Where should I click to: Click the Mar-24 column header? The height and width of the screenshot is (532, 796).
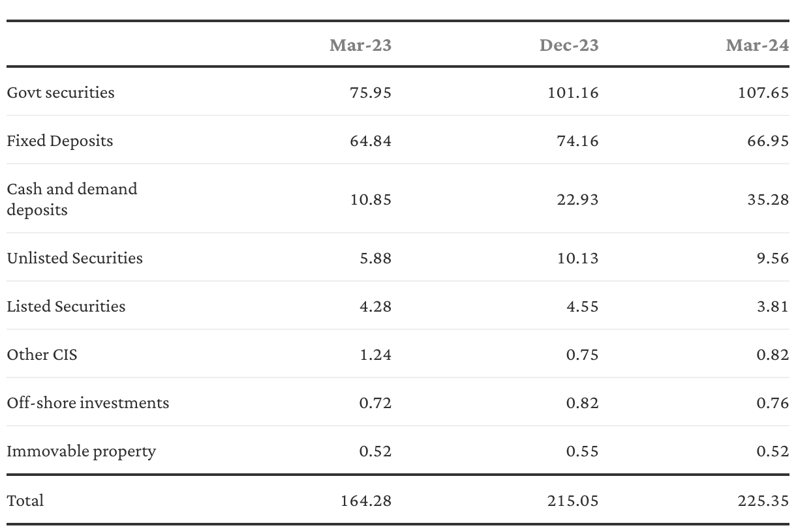click(x=757, y=45)
